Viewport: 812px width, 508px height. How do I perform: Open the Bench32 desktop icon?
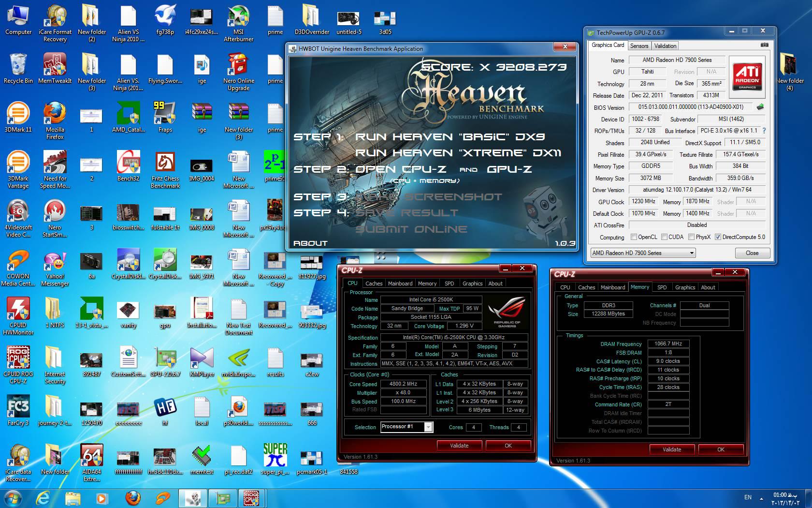128,166
